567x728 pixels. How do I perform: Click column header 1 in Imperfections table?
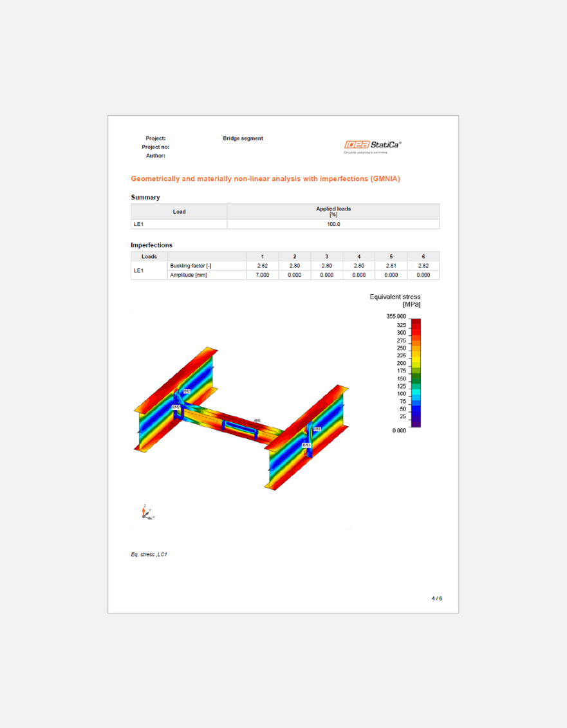click(x=263, y=257)
